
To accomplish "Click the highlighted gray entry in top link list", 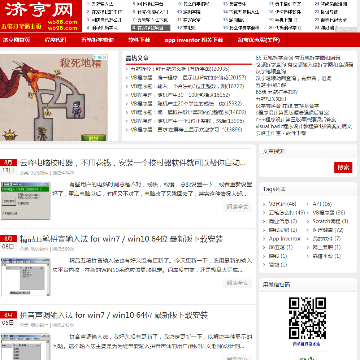I will [x=151, y=28].
